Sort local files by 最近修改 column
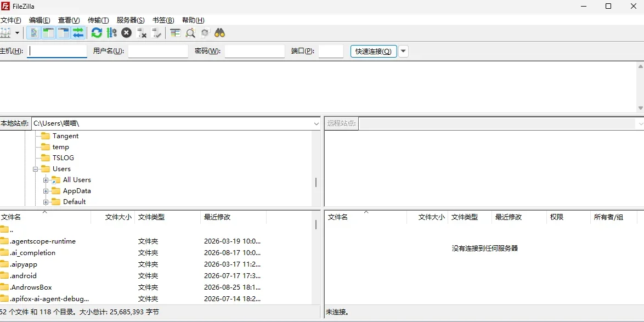This screenshot has width=644, height=322. [x=233, y=217]
